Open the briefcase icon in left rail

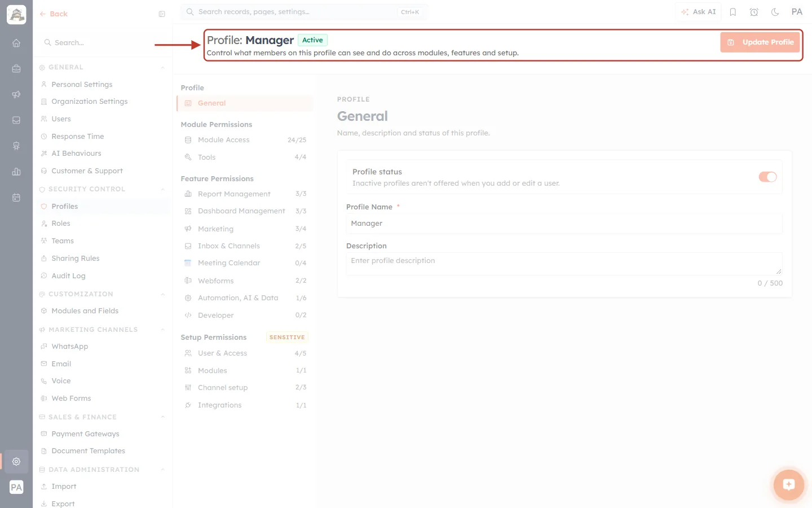(16, 69)
